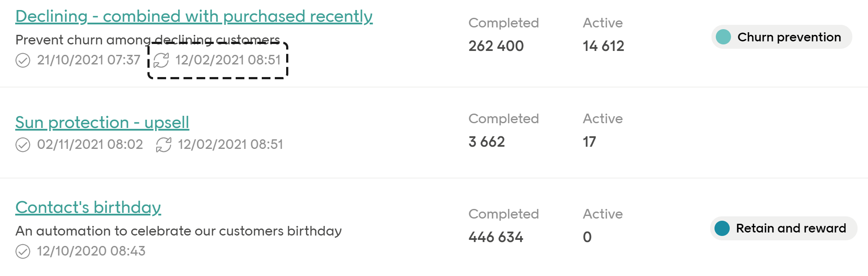Click the teal dot in the Churn prevention tag
868x276 pixels.
723,37
